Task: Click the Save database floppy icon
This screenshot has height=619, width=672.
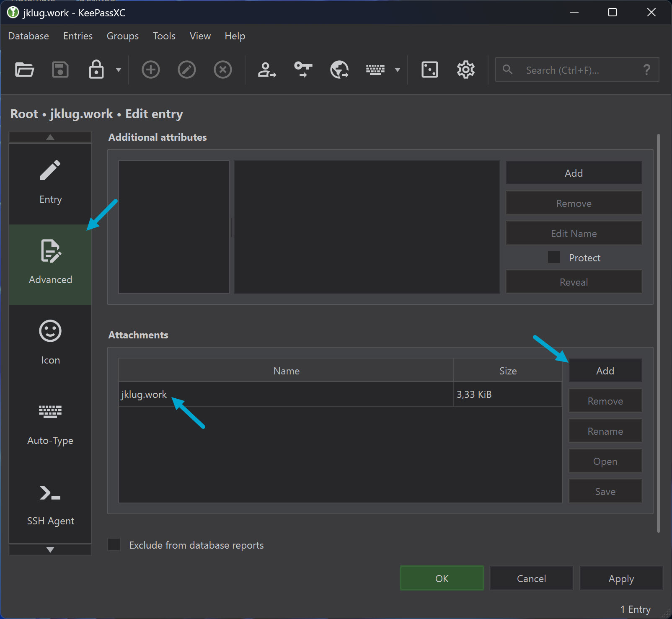Action: pyautogui.click(x=60, y=70)
